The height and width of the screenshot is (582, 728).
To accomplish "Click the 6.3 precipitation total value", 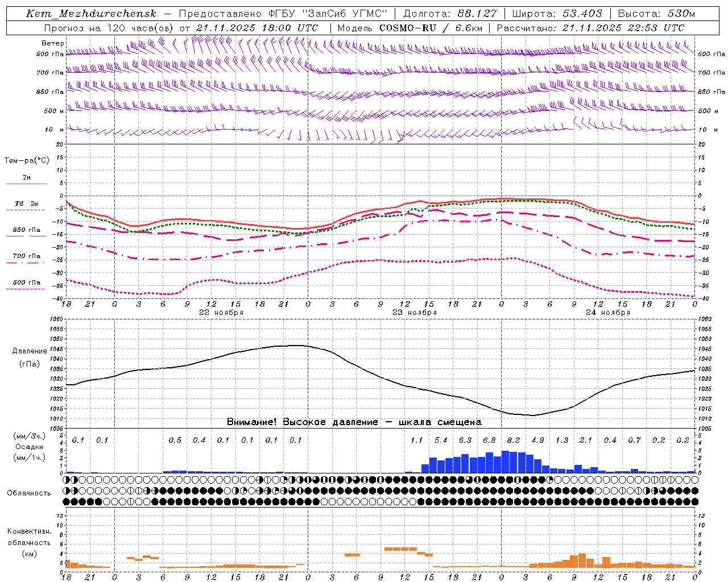I will (465, 440).
